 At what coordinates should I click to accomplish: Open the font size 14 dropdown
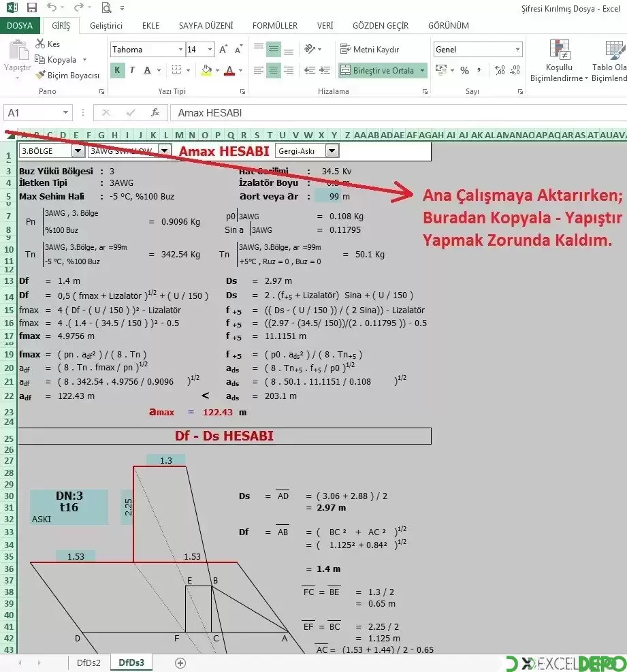(210, 49)
